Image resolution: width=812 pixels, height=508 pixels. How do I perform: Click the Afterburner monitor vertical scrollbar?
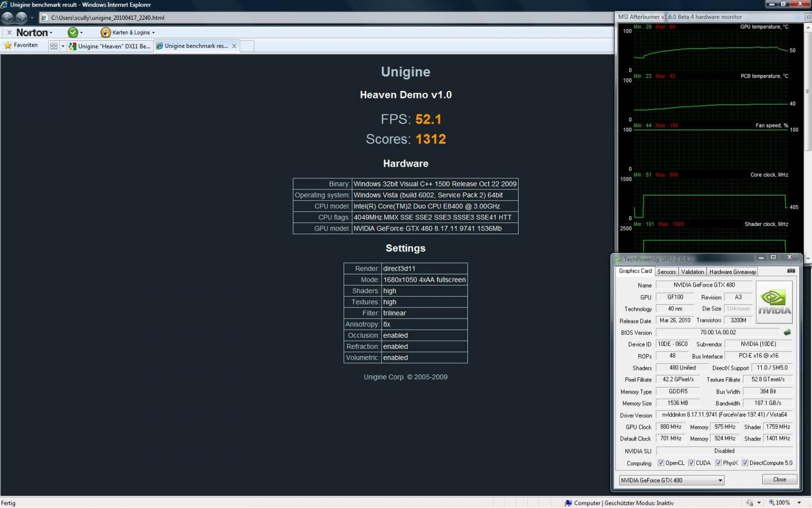coord(807,142)
